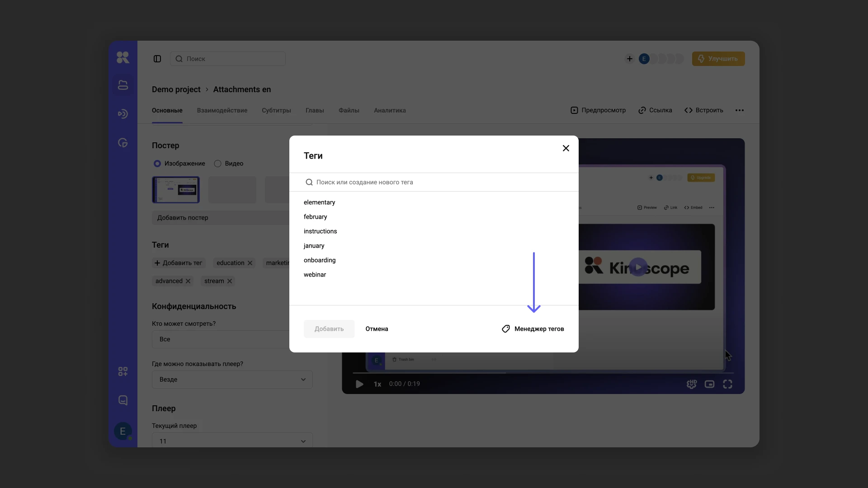Click the picture-in-picture player icon

coord(709,384)
